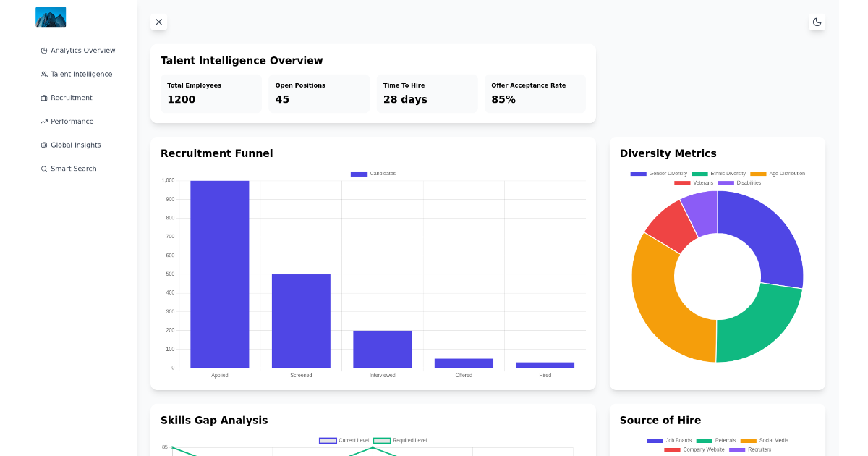The width and height of the screenshot is (868, 456).
Task: Select the Analytics Overview clock icon
Action: pos(43,50)
